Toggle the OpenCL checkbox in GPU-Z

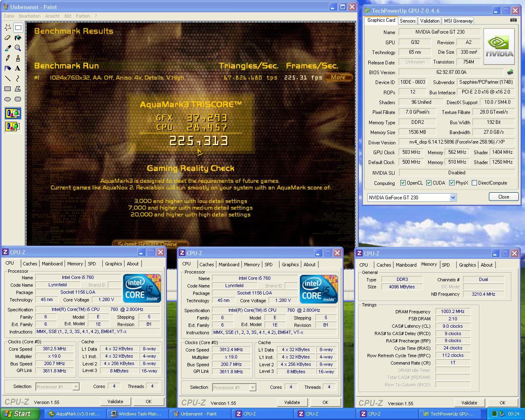[403, 183]
